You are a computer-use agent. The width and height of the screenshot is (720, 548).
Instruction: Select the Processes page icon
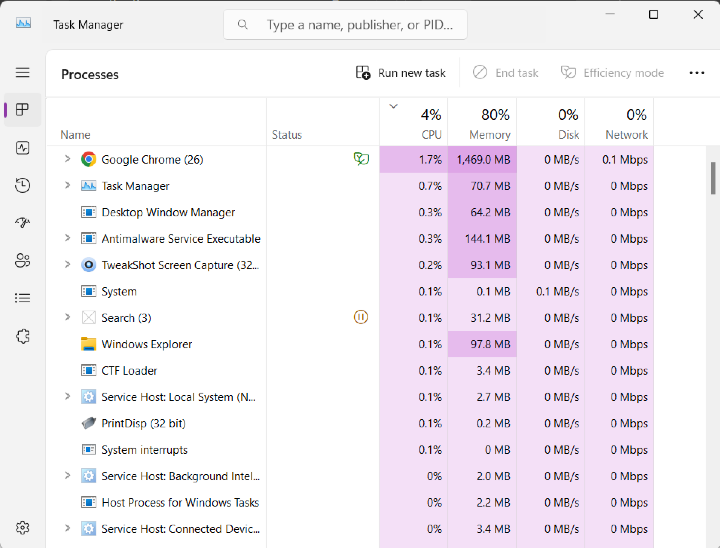[22, 110]
